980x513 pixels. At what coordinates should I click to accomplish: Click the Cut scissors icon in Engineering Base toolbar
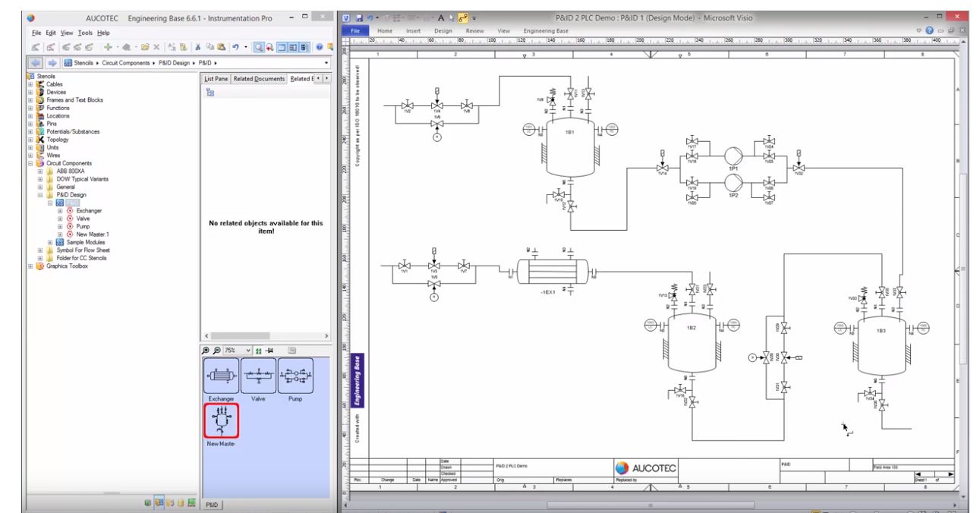(x=198, y=47)
